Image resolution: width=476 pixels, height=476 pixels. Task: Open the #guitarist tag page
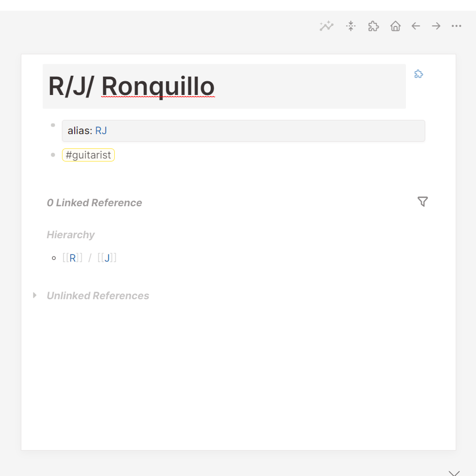click(x=88, y=155)
